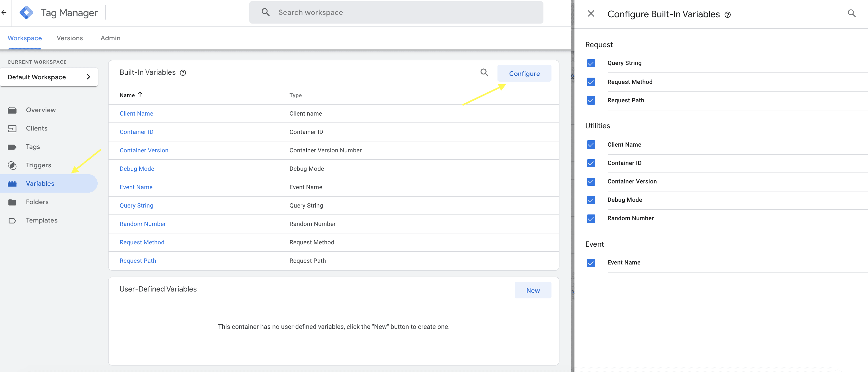Open the Debug Mode variable link
Screen dimensions: 868x372
click(137, 169)
